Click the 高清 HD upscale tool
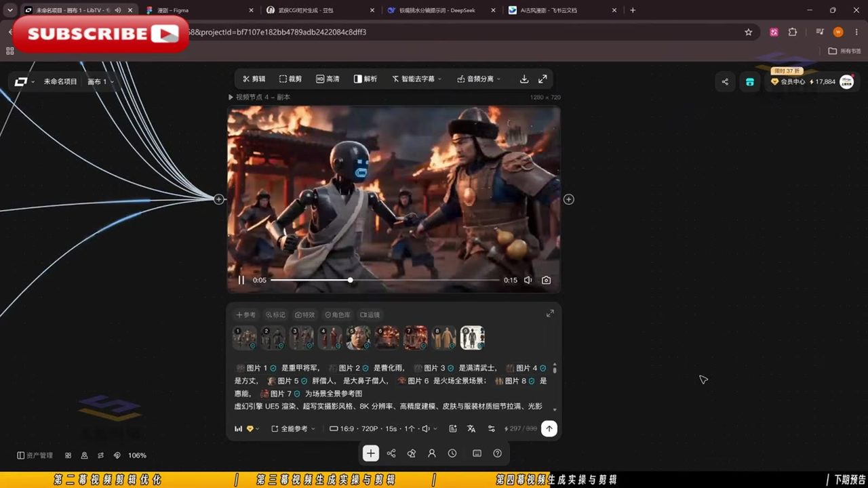 pos(328,79)
